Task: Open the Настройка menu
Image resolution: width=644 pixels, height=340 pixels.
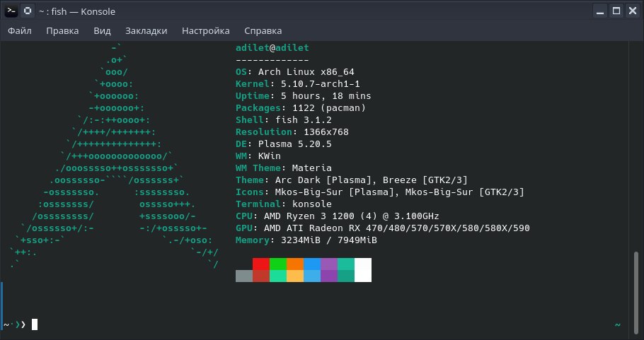Action: coord(206,31)
